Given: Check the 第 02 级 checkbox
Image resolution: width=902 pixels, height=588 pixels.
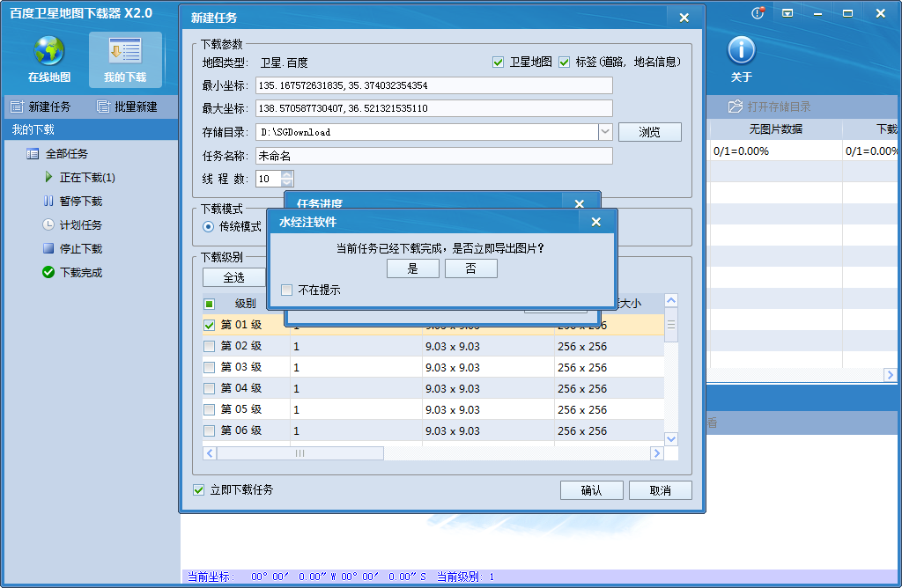Looking at the screenshot, I should (210, 346).
